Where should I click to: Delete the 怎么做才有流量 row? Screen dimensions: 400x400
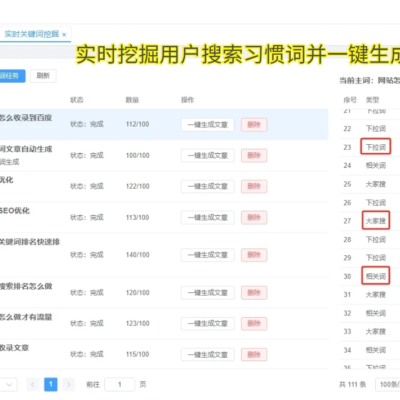click(x=254, y=323)
